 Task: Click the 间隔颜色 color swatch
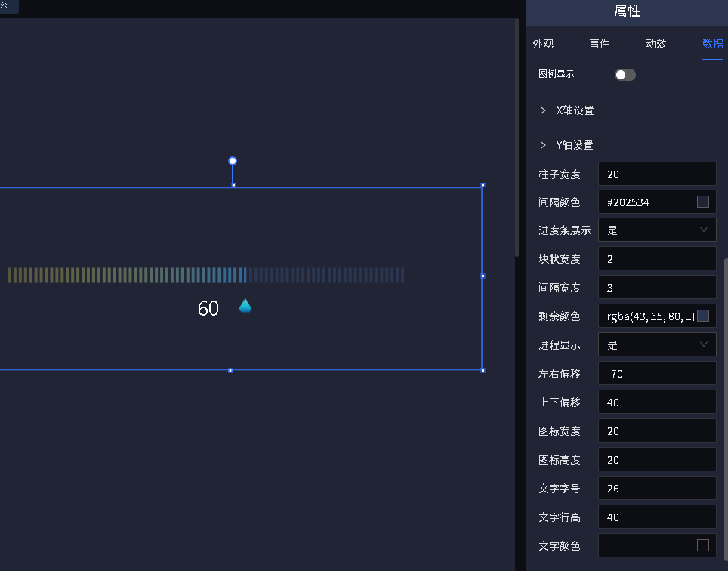coord(703,202)
